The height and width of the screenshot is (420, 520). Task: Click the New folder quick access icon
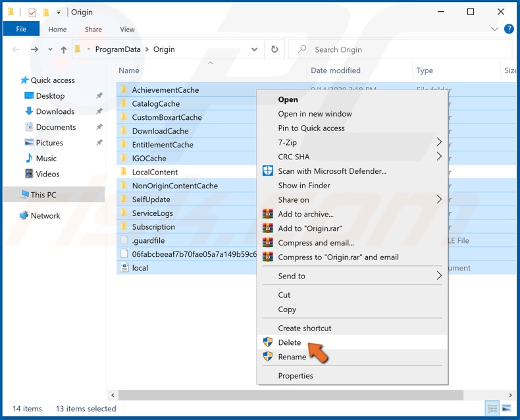point(46,13)
